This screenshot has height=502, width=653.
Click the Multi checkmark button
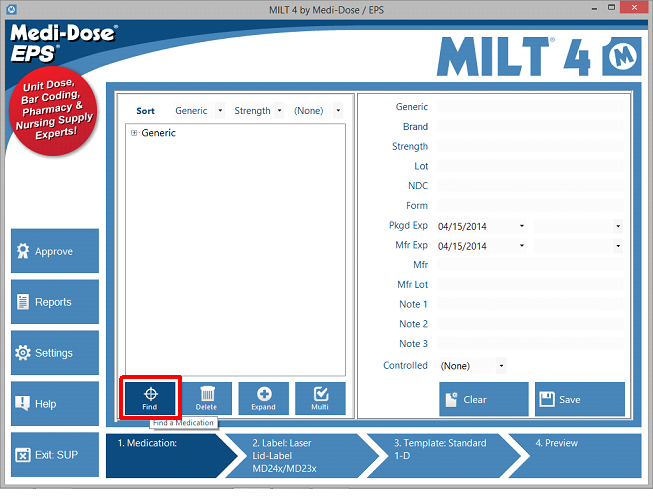click(320, 398)
